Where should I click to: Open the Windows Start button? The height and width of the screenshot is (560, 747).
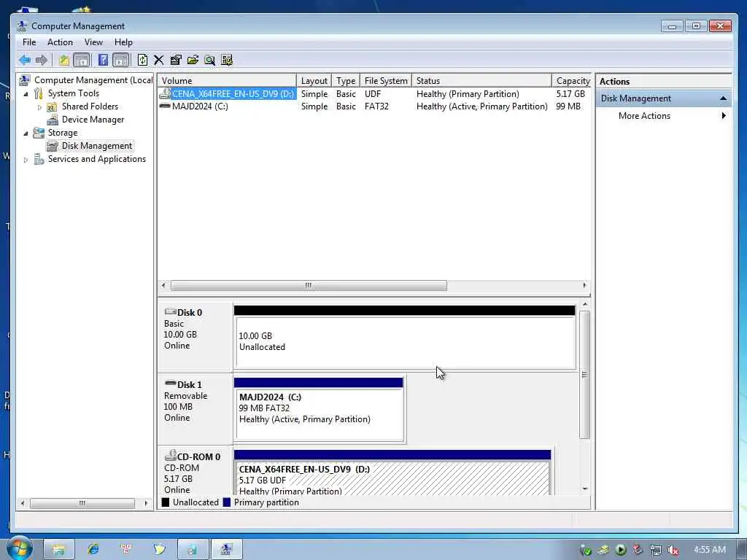point(20,549)
